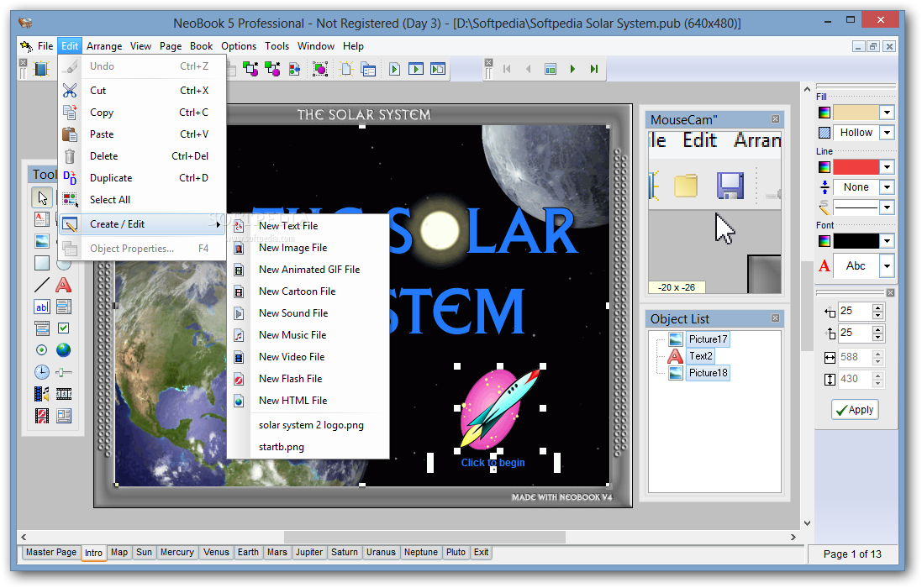Click the Master Page navigation icon

click(x=551, y=69)
